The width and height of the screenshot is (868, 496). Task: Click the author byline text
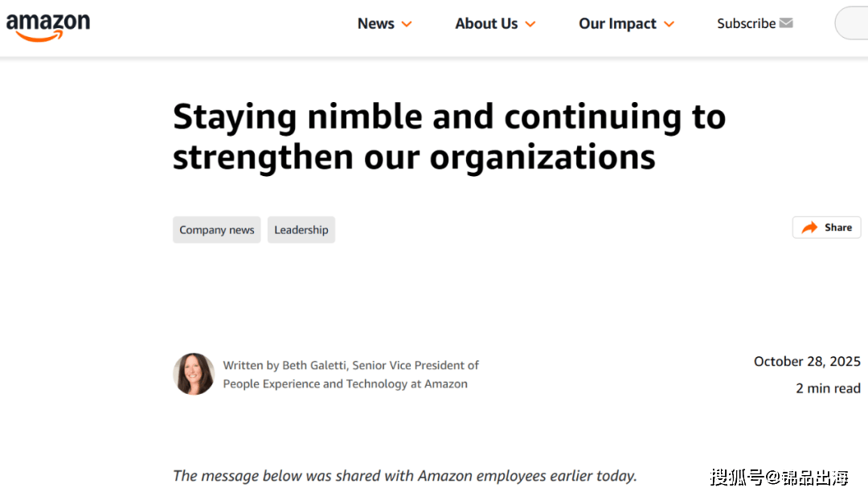[x=350, y=375]
